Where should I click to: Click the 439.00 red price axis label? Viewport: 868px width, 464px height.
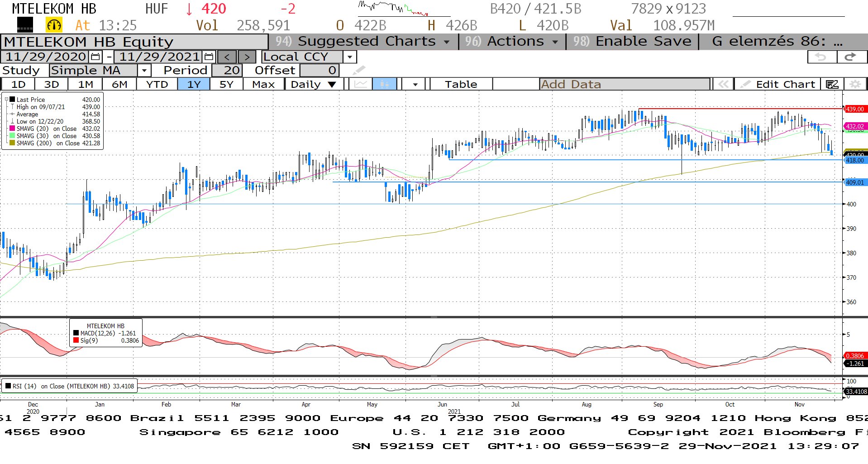(x=855, y=109)
